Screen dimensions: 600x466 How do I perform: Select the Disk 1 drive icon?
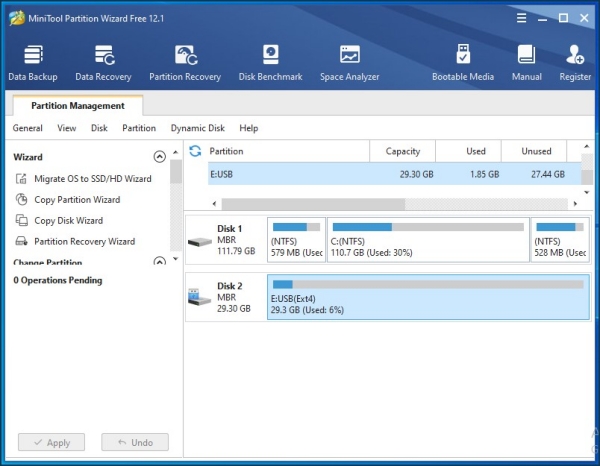(x=200, y=242)
